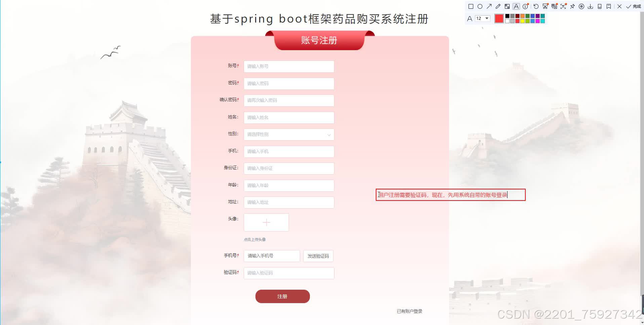Select the ellipse drawing tool
644x325 pixels.
coord(480,6)
